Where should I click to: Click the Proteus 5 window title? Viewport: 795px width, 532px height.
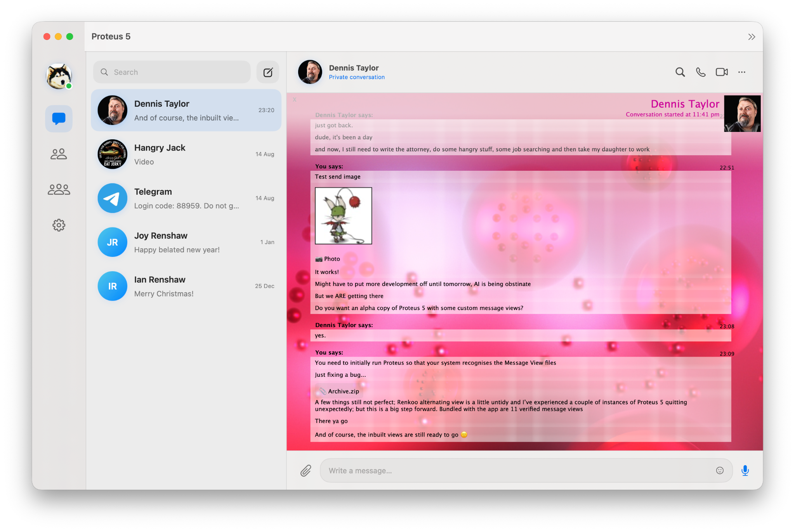coord(111,36)
